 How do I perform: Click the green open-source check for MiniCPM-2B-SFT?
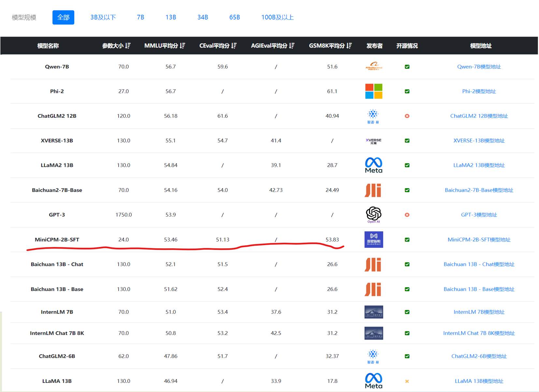point(407,240)
